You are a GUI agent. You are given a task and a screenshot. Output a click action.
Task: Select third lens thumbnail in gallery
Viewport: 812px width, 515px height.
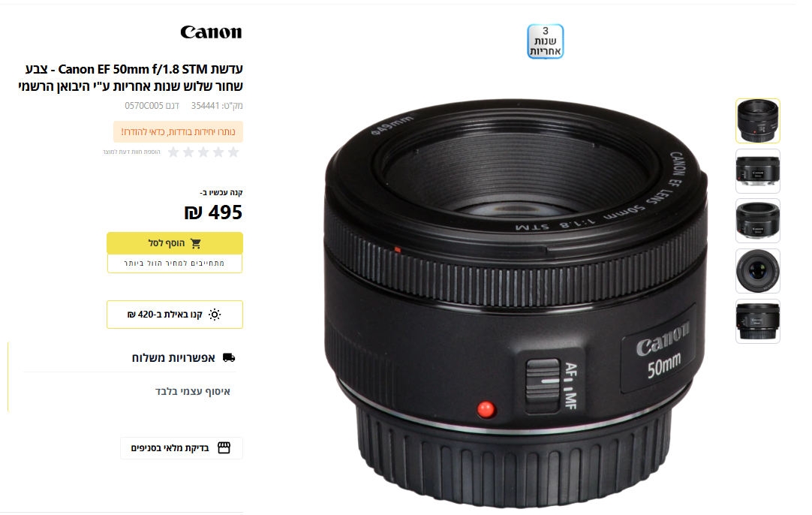[758, 221]
